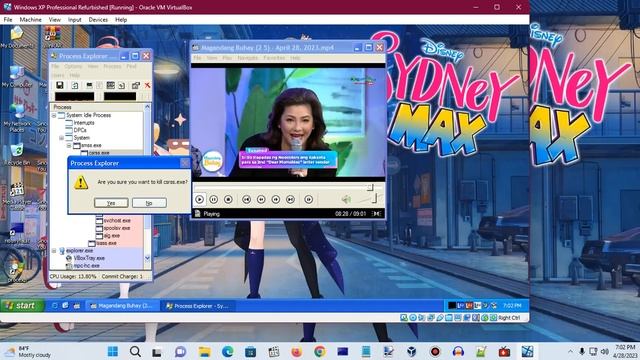640x360 pixels.
Task: Open the VirtualBox Input menu
Action: 75,20
